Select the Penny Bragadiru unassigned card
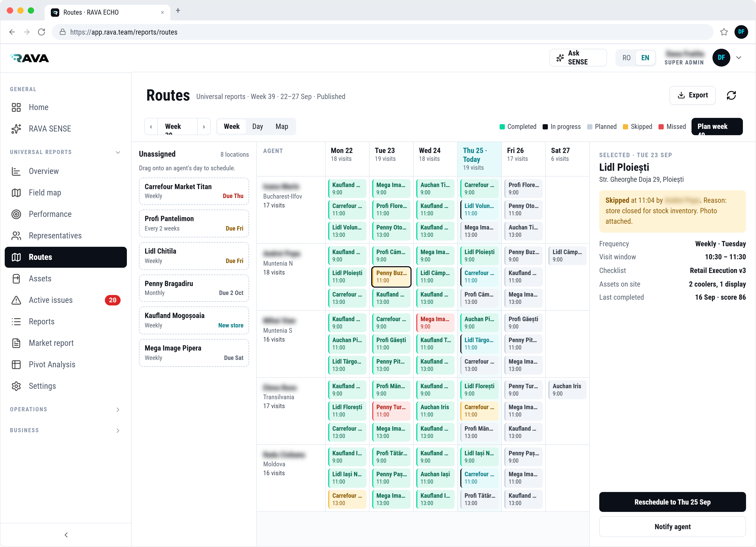The height and width of the screenshot is (547, 756). point(194,288)
